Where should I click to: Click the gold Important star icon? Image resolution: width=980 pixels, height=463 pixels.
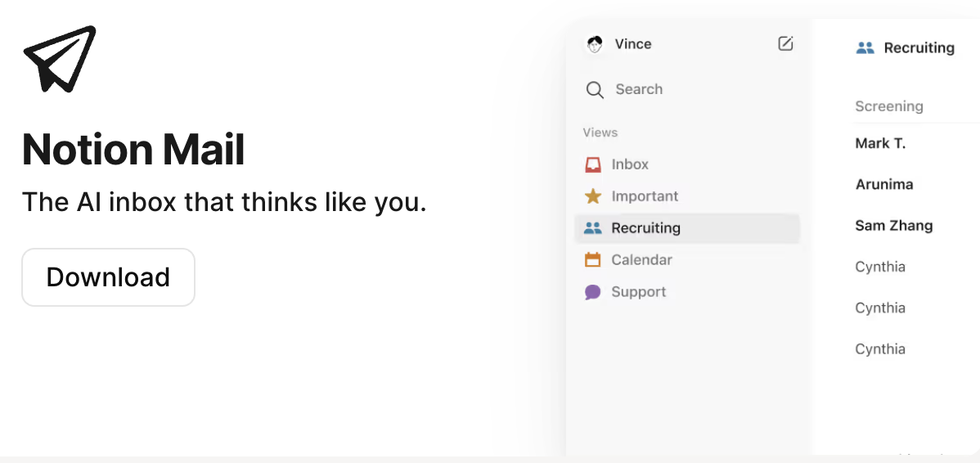pyautogui.click(x=593, y=196)
